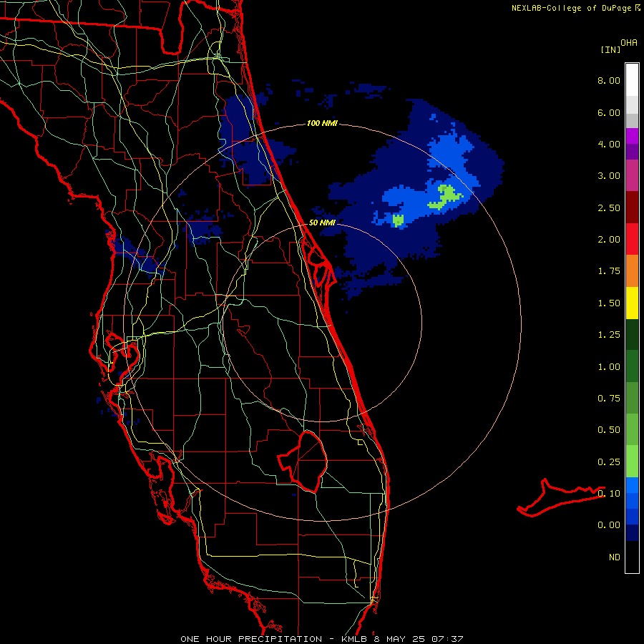644x644 pixels.
Task: Click the ONE HOUR PRECIPITATION caption text
Action: (x=251, y=639)
